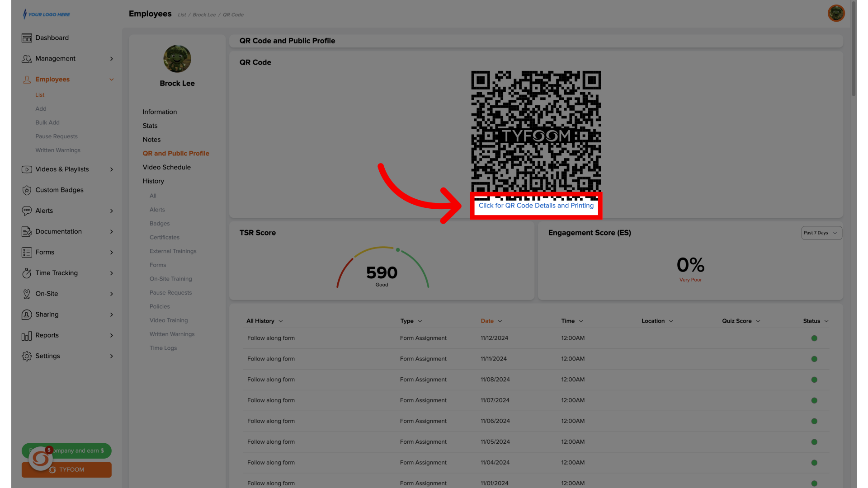Click the QR Code Details and Printing link
Screen dimensions: 868x488
(x=536, y=205)
